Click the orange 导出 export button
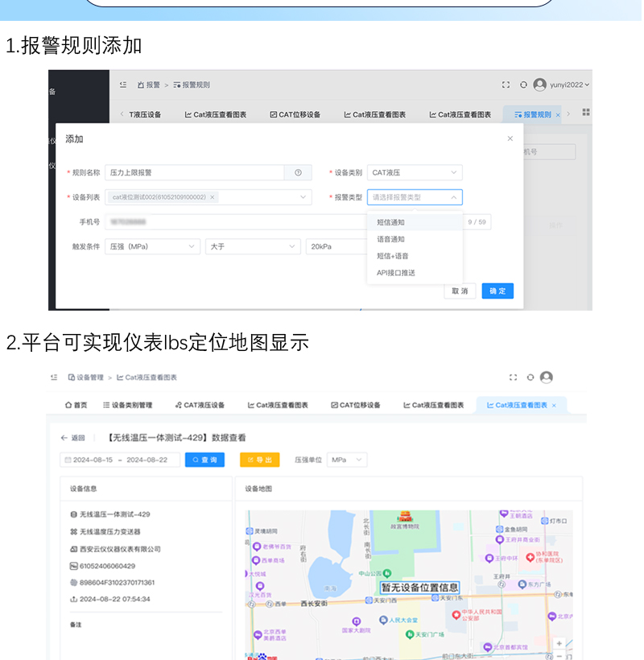This screenshot has height=660, width=644. click(x=259, y=460)
